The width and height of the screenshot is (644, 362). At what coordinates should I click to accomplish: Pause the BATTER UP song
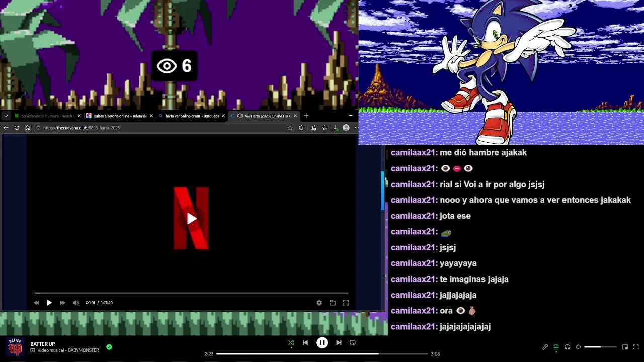click(322, 343)
